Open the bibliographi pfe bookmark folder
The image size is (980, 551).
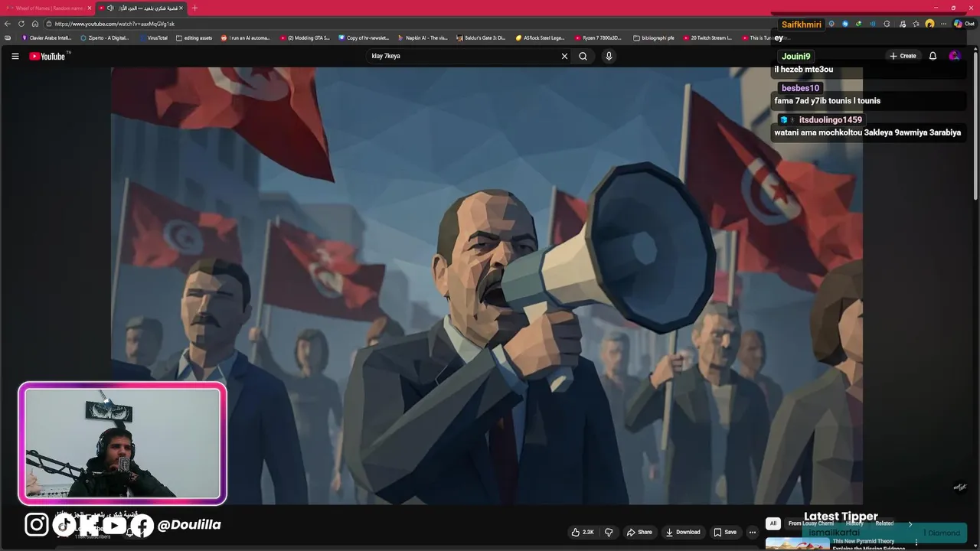pyautogui.click(x=653, y=37)
